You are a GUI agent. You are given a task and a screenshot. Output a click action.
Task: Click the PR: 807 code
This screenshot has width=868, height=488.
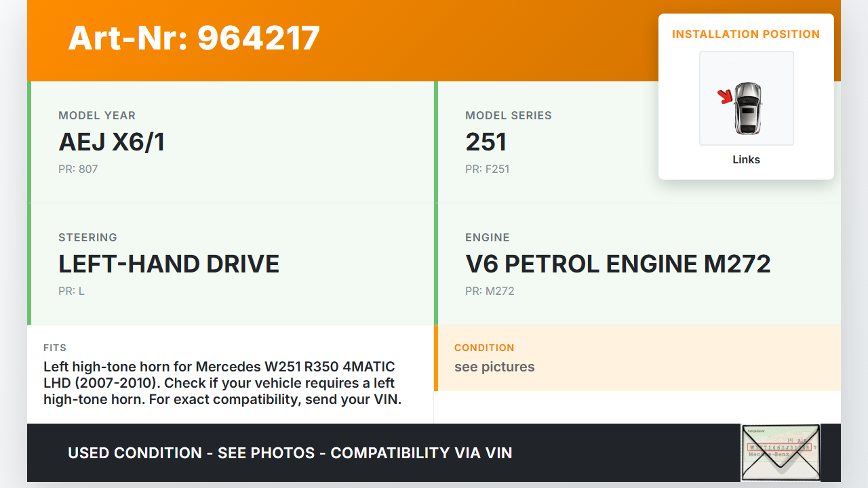(x=78, y=169)
